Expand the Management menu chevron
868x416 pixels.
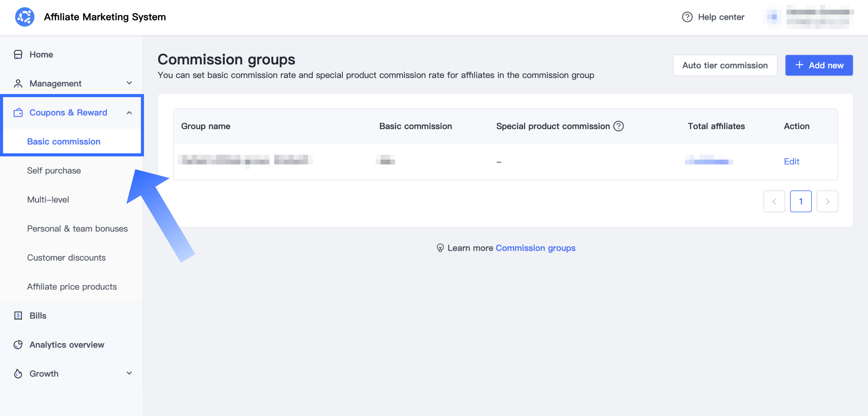tap(129, 83)
